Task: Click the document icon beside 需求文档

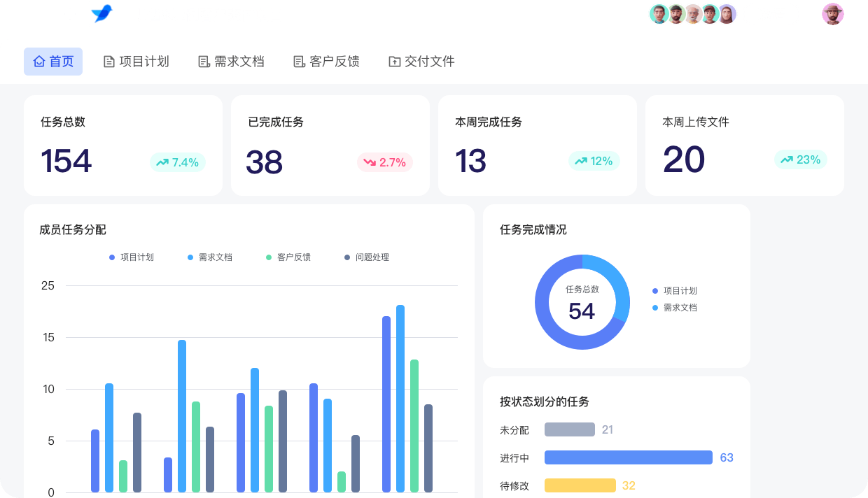Action: click(x=204, y=62)
